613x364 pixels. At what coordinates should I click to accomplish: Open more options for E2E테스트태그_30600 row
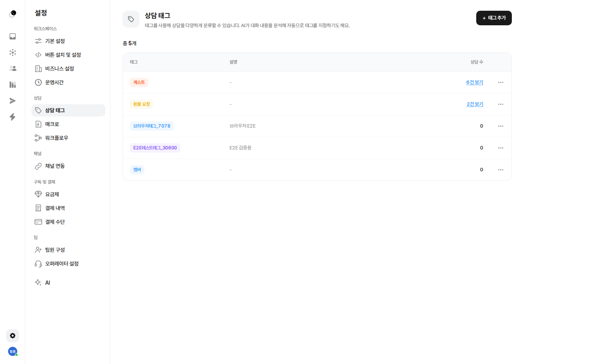501,148
